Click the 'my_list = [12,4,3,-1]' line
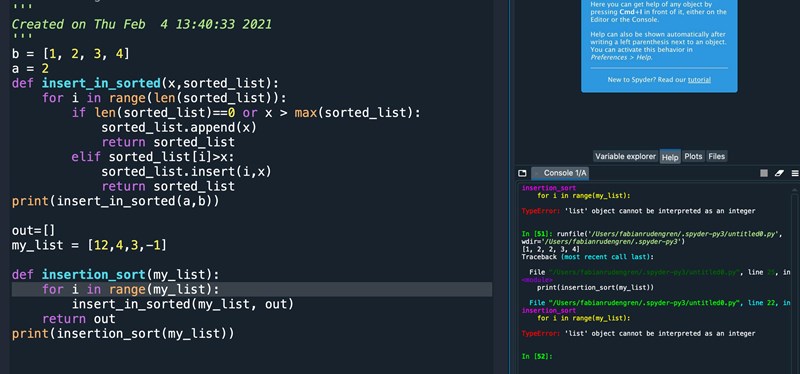 (89, 245)
